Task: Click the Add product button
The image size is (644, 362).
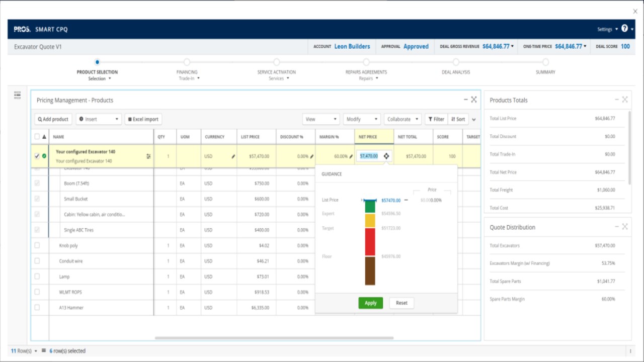Action: [53, 119]
